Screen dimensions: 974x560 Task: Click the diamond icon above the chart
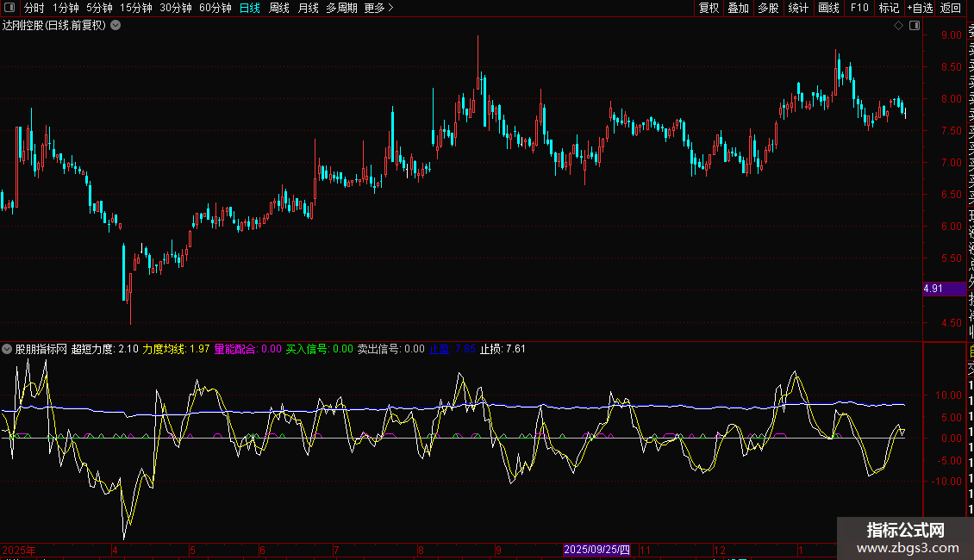tap(898, 26)
